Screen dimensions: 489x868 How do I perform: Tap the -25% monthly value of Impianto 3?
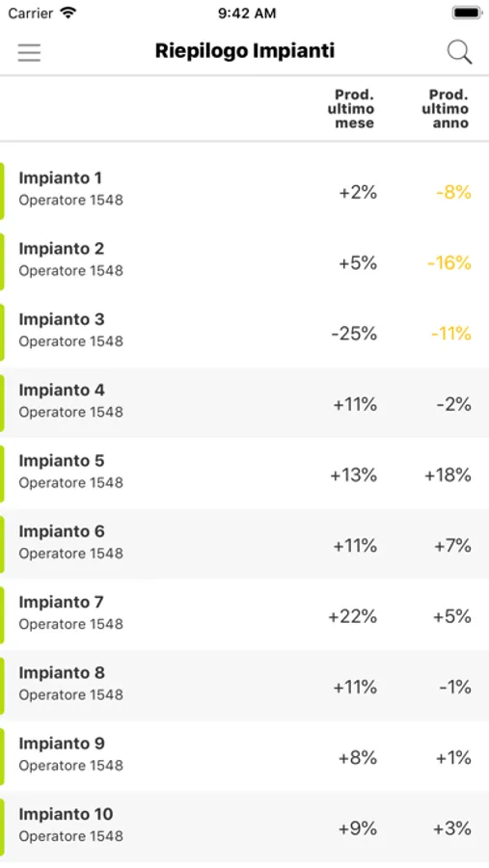[x=354, y=334]
